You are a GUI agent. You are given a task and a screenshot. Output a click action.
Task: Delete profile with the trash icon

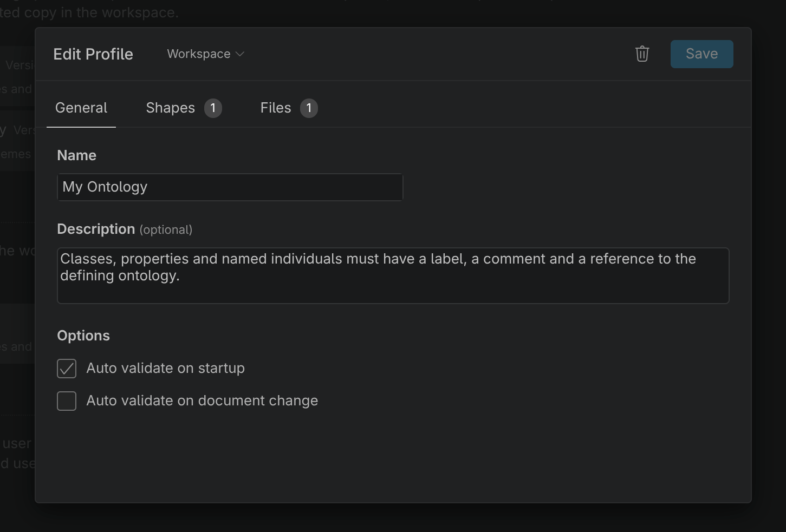642,54
